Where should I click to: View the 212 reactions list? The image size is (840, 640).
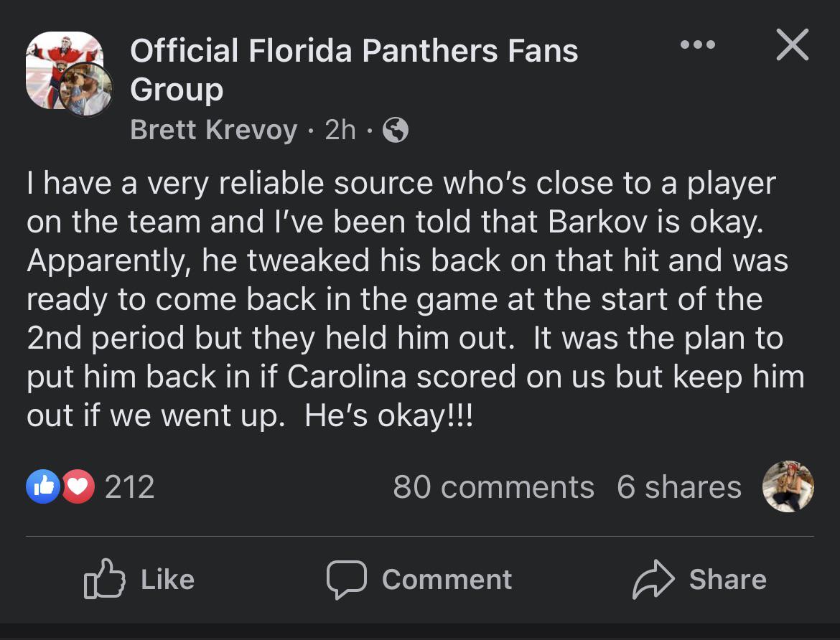tap(129, 487)
